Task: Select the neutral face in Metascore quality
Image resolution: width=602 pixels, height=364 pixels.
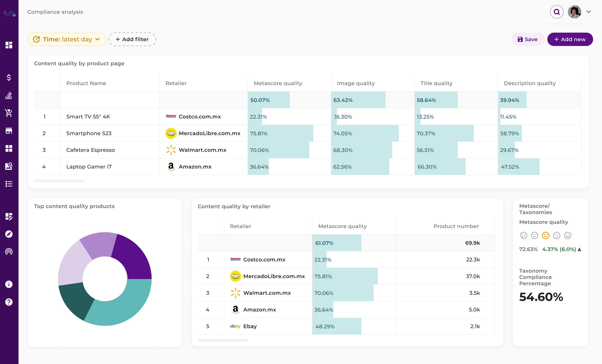Action: [546, 236]
